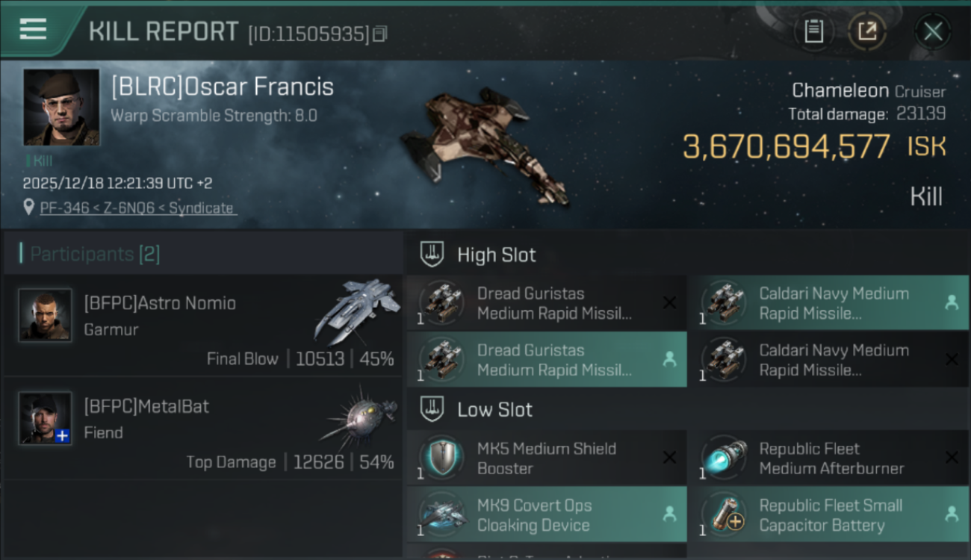
Task: Close the kill report window
Action: (932, 31)
